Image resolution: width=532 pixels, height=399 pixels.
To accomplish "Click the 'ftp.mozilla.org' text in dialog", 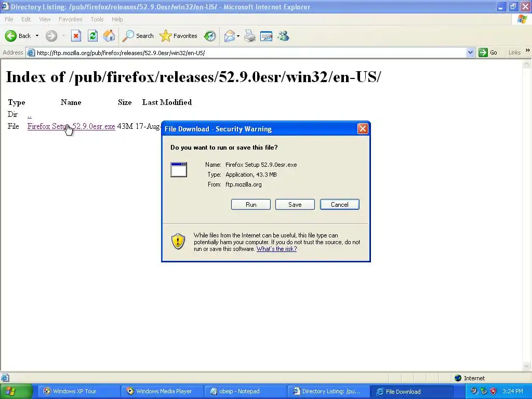I will click(243, 184).
